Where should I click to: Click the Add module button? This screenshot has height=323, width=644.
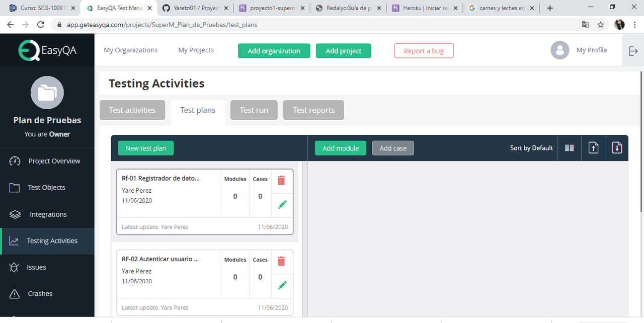341,148
